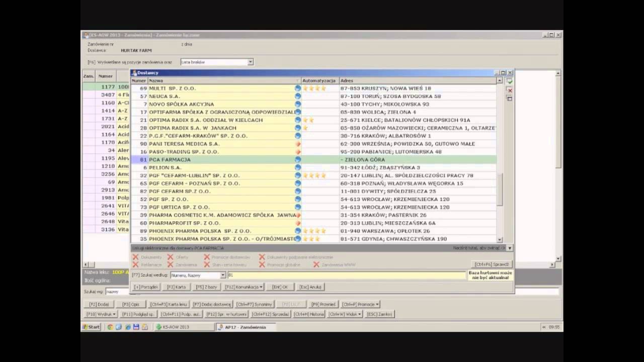Click the Dostawcy list scroll down arrow
The height and width of the screenshot is (362, 644).
(x=500, y=240)
